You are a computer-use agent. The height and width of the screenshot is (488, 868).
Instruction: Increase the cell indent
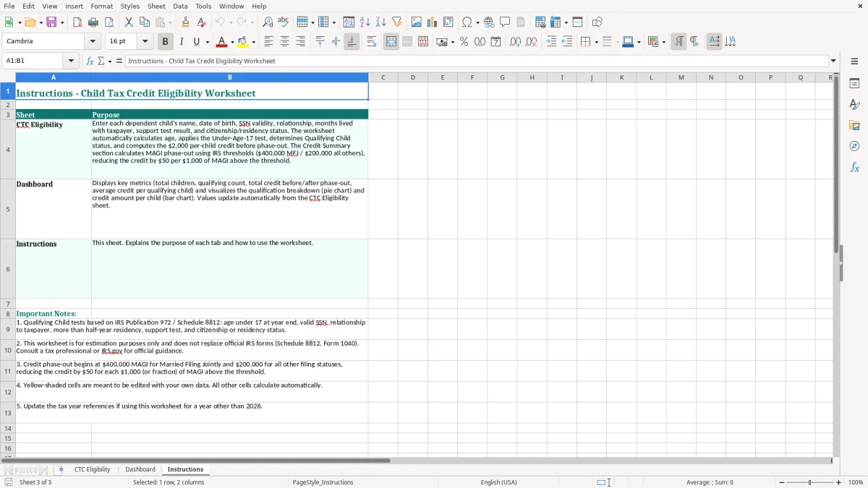tap(551, 42)
